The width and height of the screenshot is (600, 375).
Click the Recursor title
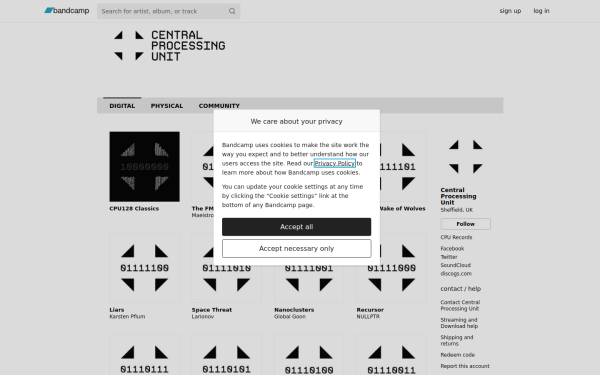pyautogui.click(x=370, y=310)
